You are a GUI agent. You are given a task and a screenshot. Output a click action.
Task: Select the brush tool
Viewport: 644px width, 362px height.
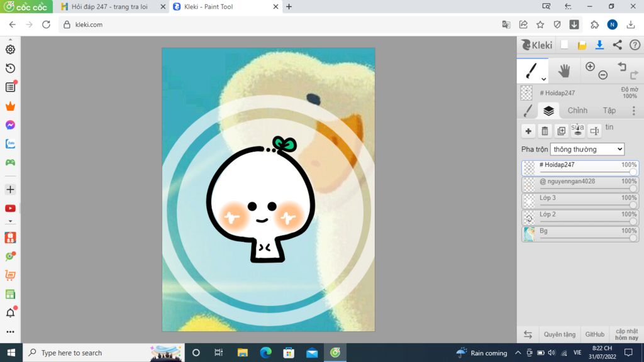coord(531,70)
